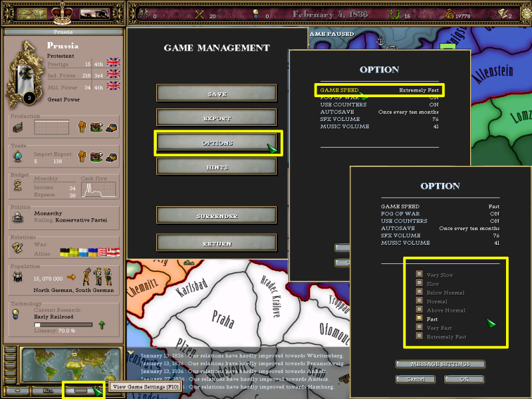
Task: Click the Prussia coat of arms shield
Action: [26, 75]
